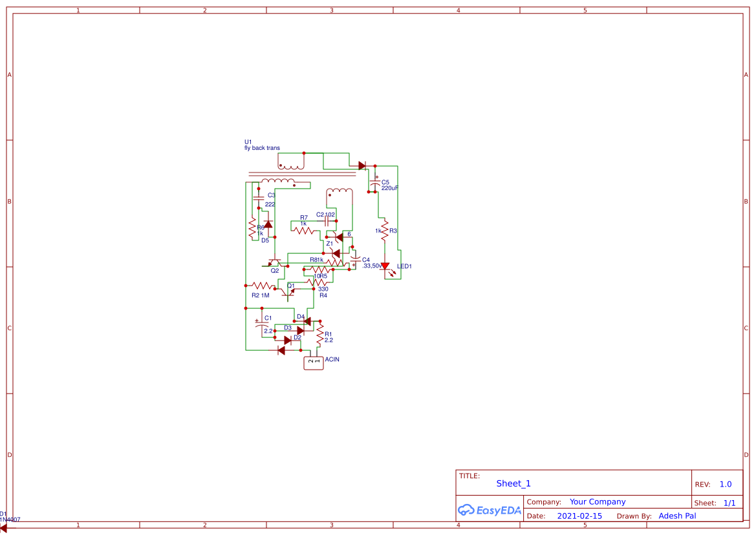
Task: Click the revision value 1.0
Action: coord(724,484)
